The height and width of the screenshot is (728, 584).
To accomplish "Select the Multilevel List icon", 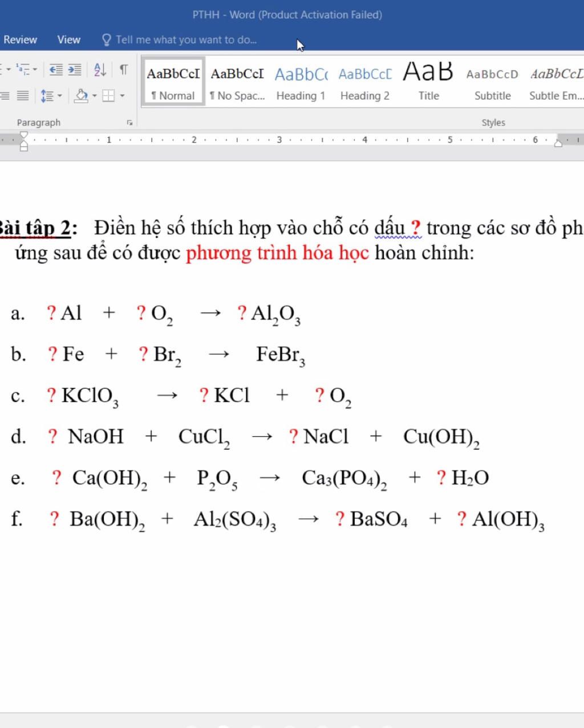I will (x=23, y=70).
